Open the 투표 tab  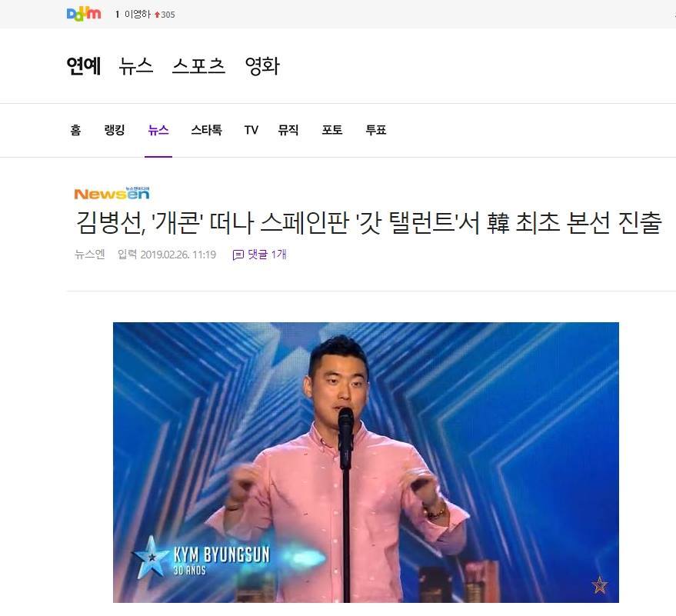376,130
